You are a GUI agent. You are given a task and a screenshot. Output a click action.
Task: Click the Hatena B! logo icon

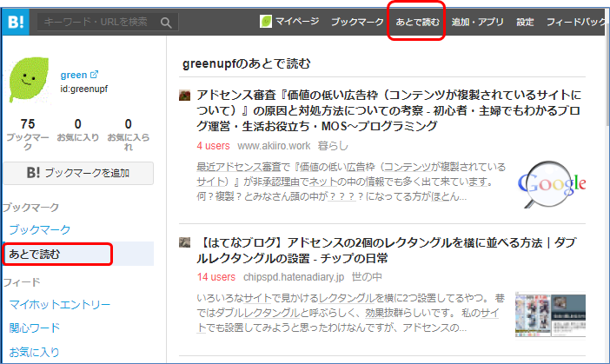tap(16, 22)
